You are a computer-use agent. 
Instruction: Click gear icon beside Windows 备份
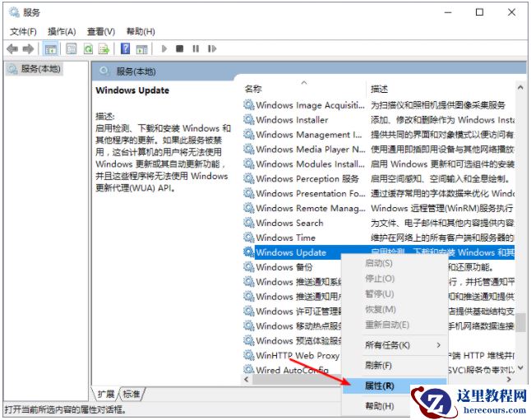pos(249,267)
